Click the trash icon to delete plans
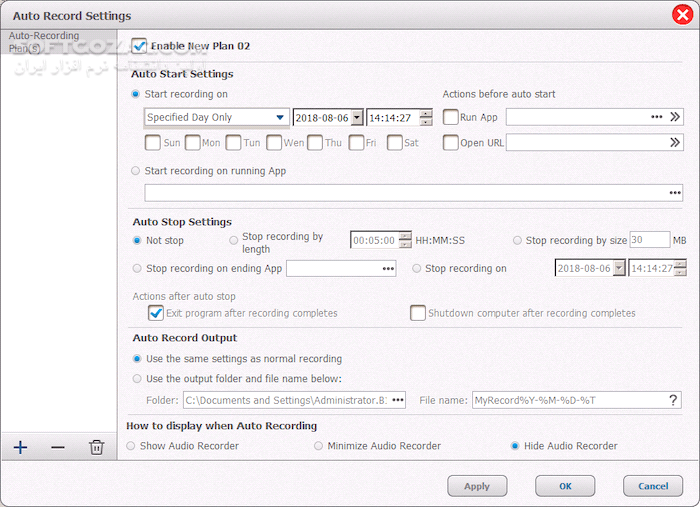The height and width of the screenshot is (507, 700). tap(96, 447)
